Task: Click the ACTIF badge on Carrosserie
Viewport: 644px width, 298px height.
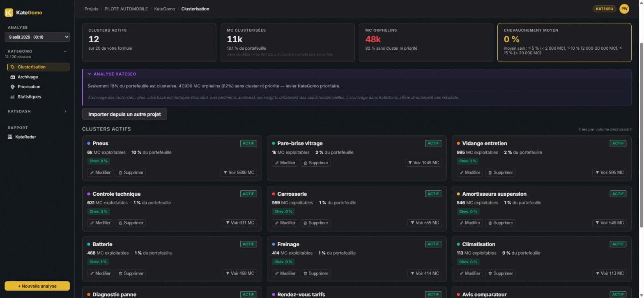Action: (x=433, y=194)
